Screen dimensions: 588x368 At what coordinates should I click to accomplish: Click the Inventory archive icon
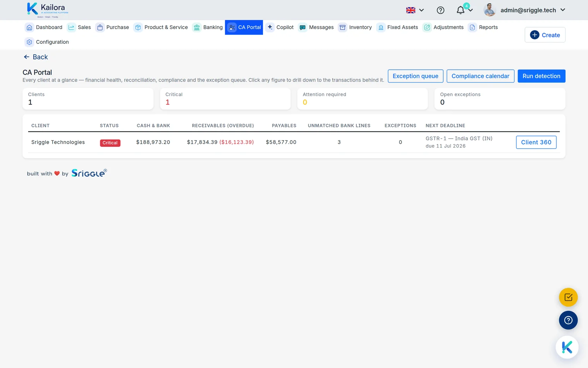coord(343,28)
